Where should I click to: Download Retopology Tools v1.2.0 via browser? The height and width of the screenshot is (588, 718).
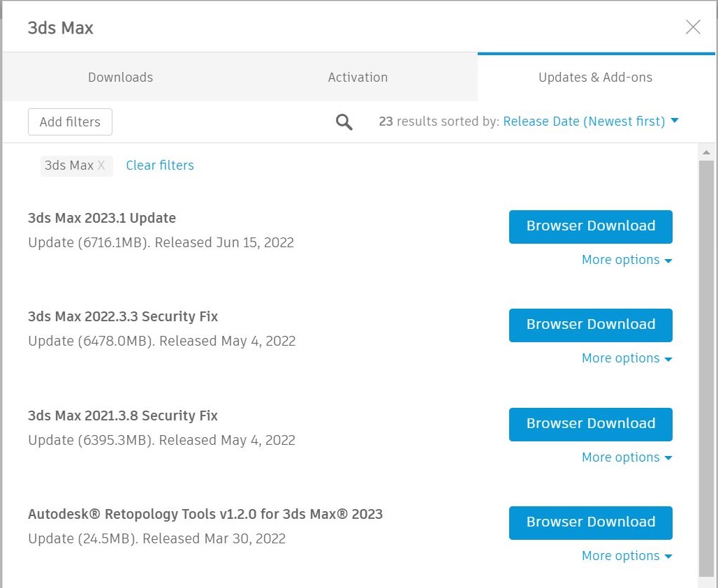click(590, 522)
